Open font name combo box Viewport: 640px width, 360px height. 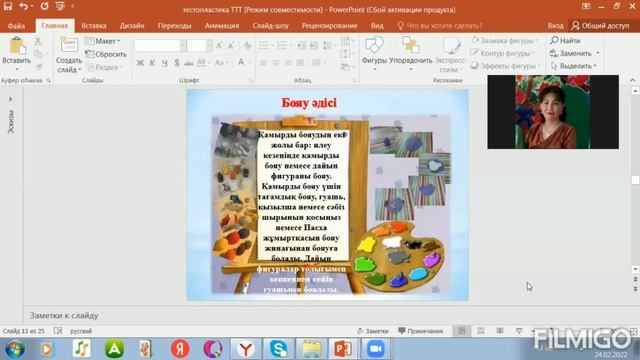[x=160, y=45]
